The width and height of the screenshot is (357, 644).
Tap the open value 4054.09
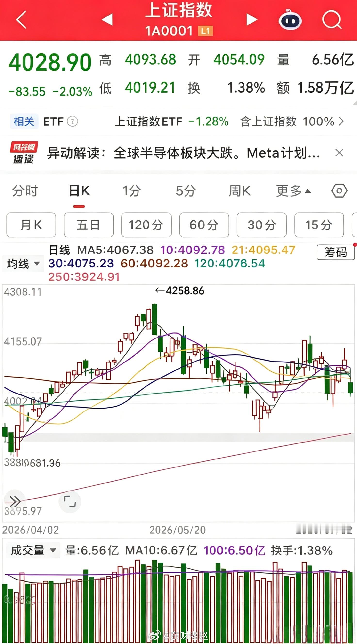[x=239, y=60]
